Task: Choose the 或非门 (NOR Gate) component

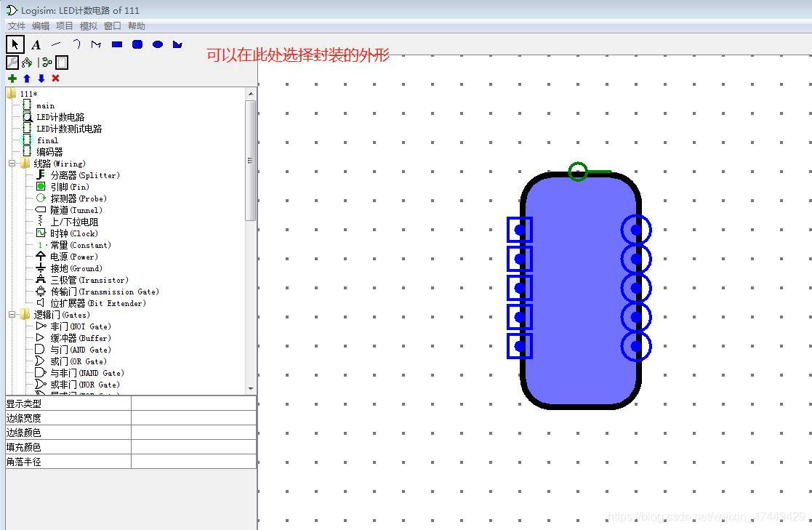Action: [x=85, y=385]
